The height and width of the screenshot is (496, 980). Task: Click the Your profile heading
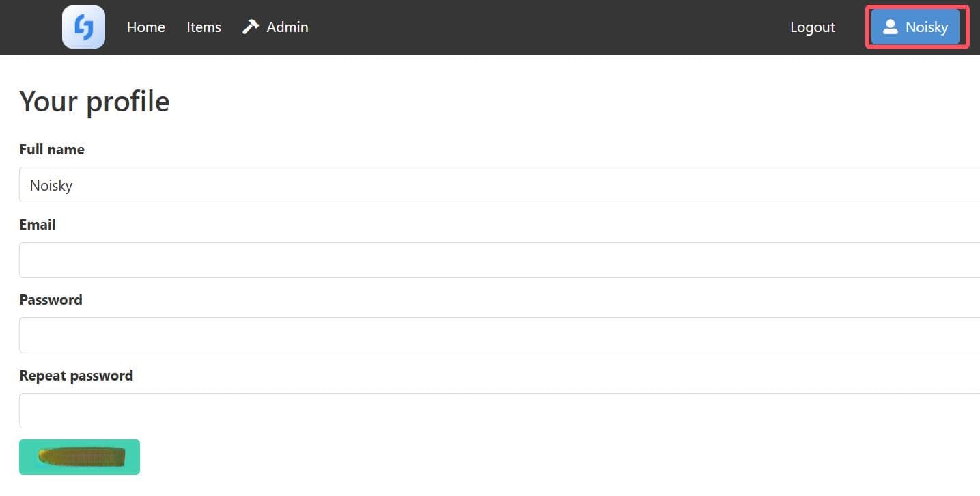click(x=94, y=102)
